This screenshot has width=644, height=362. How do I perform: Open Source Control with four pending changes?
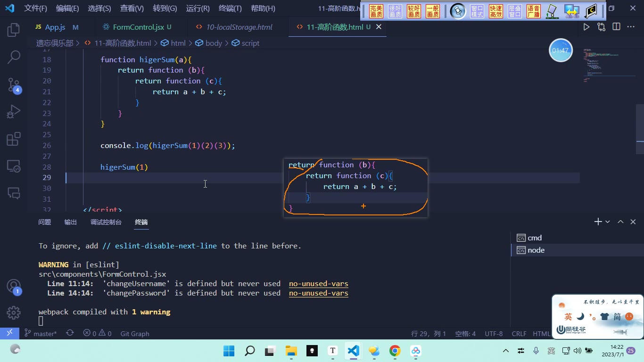(14, 85)
